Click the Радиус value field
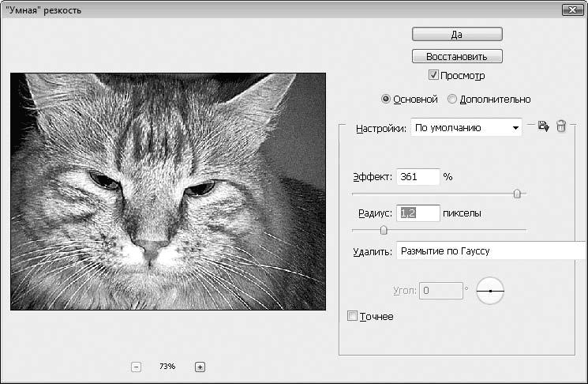 click(x=418, y=213)
